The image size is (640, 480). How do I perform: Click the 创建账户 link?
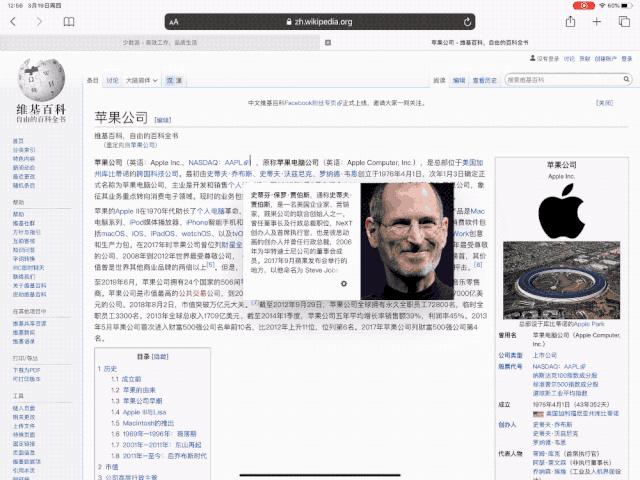pos(606,59)
